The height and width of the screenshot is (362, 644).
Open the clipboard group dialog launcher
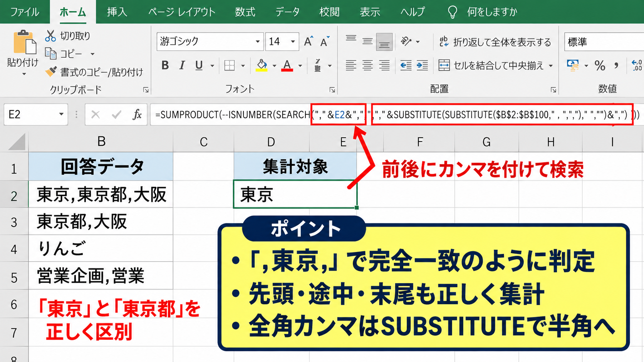146,90
